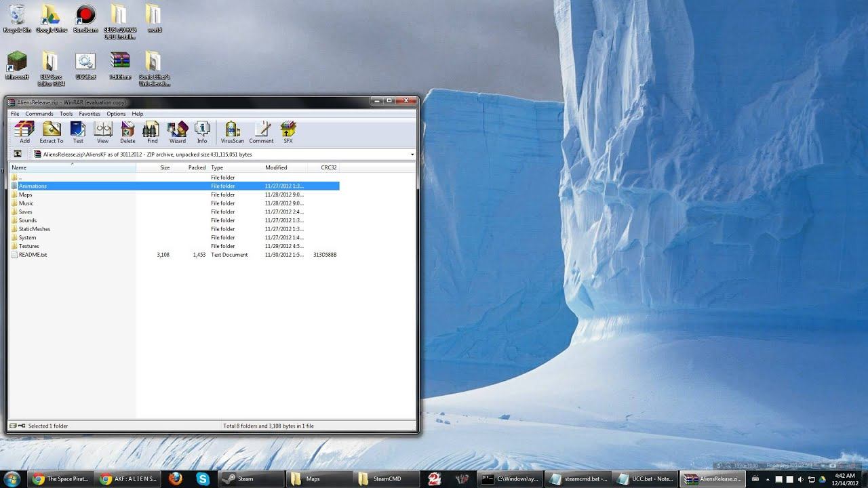Switch to the C:\Windows command prompt taskbar window
Screen dimensions: 868x488
coord(509,479)
